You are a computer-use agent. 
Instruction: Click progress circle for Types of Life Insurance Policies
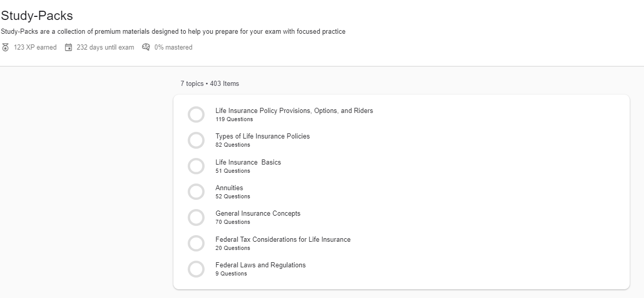pyautogui.click(x=196, y=140)
